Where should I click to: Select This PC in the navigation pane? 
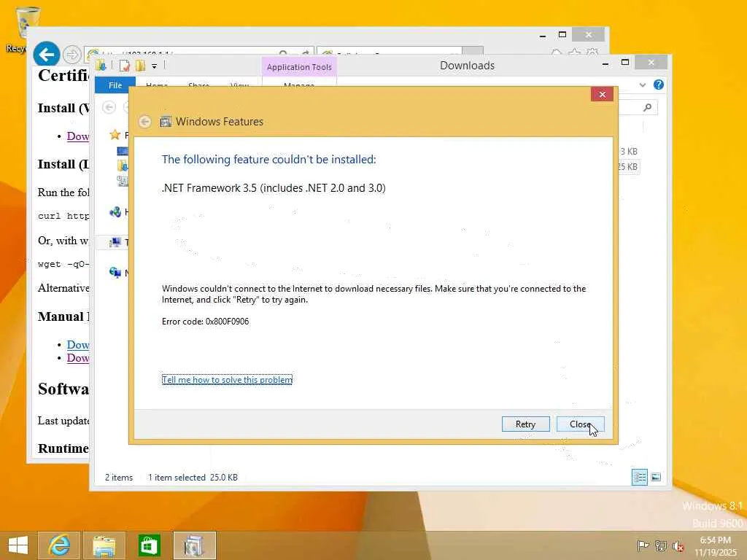115,242
